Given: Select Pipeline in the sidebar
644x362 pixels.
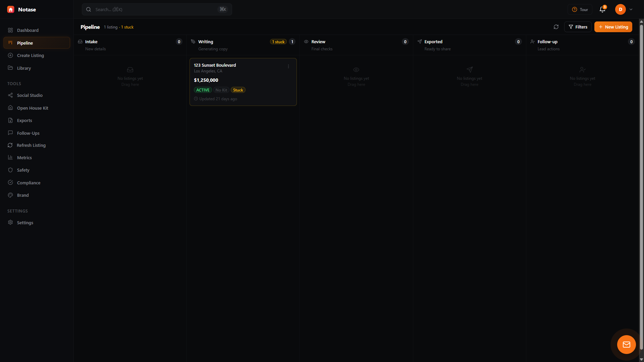Looking at the screenshot, I should click(25, 43).
